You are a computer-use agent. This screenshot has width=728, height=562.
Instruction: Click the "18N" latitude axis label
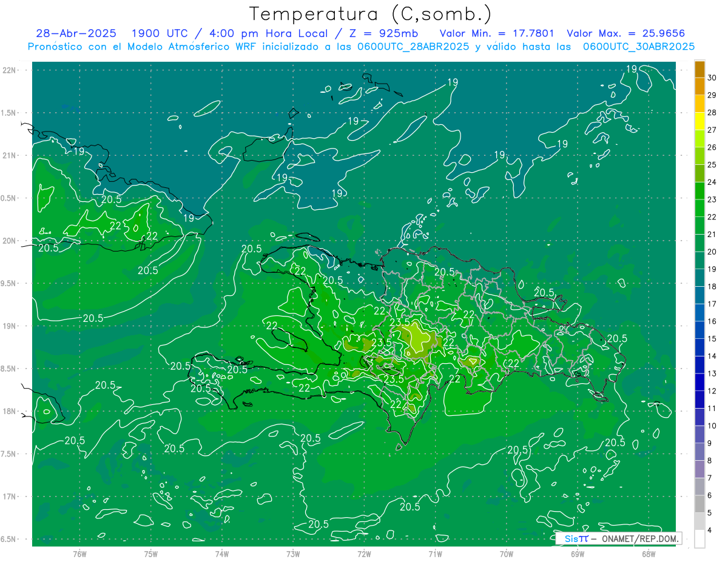click(x=10, y=411)
